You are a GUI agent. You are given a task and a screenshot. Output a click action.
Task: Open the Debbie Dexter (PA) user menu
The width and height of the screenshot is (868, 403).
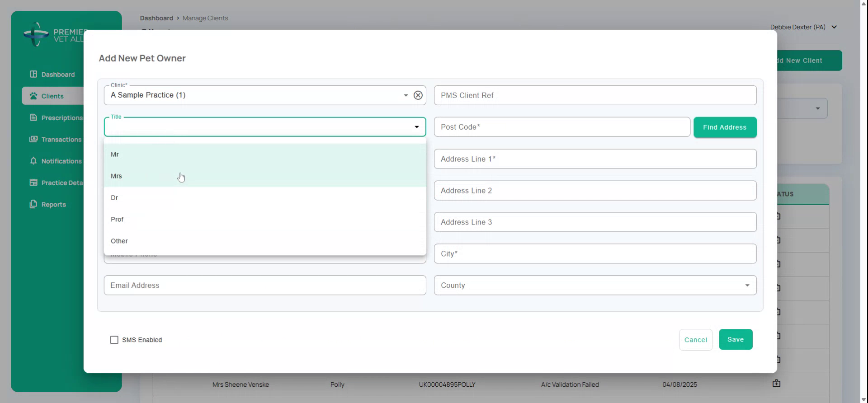click(804, 27)
